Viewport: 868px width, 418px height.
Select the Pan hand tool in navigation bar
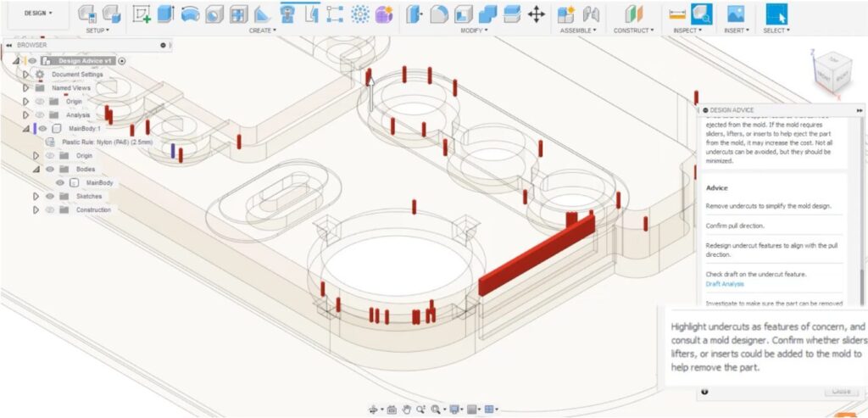tap(406, 410)
